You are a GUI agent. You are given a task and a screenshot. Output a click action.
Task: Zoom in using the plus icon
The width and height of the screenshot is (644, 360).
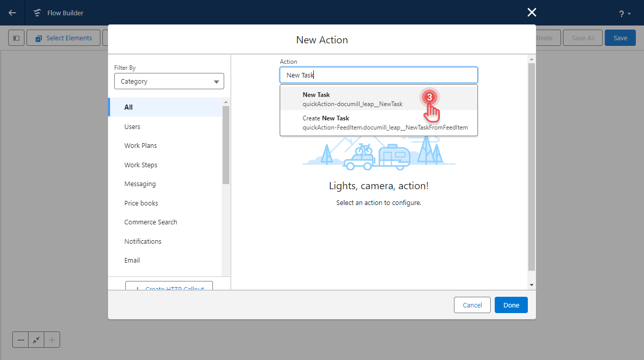pyautogui.click(x=51, y=339)
